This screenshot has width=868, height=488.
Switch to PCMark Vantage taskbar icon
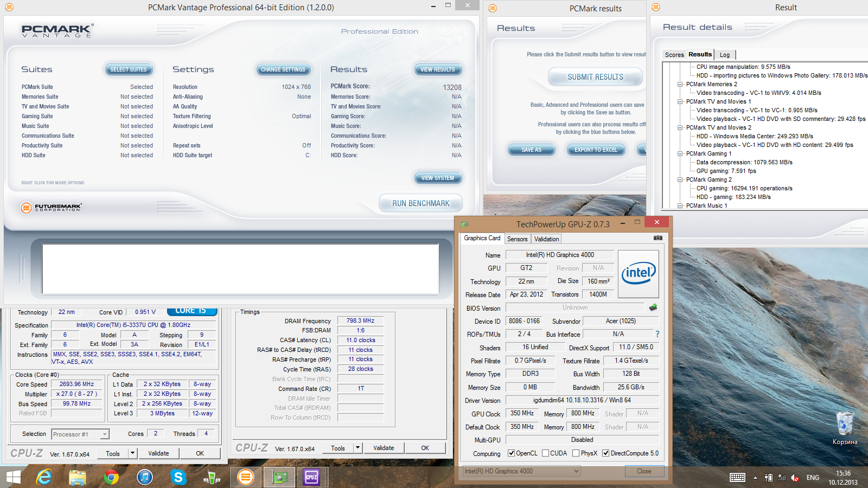click(x=245, y=477)
